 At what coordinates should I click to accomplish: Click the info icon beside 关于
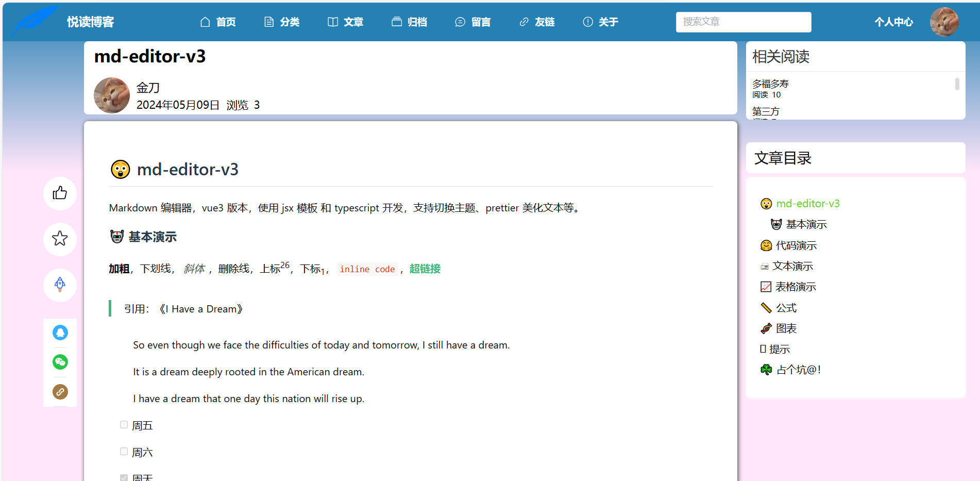point(588,22)
